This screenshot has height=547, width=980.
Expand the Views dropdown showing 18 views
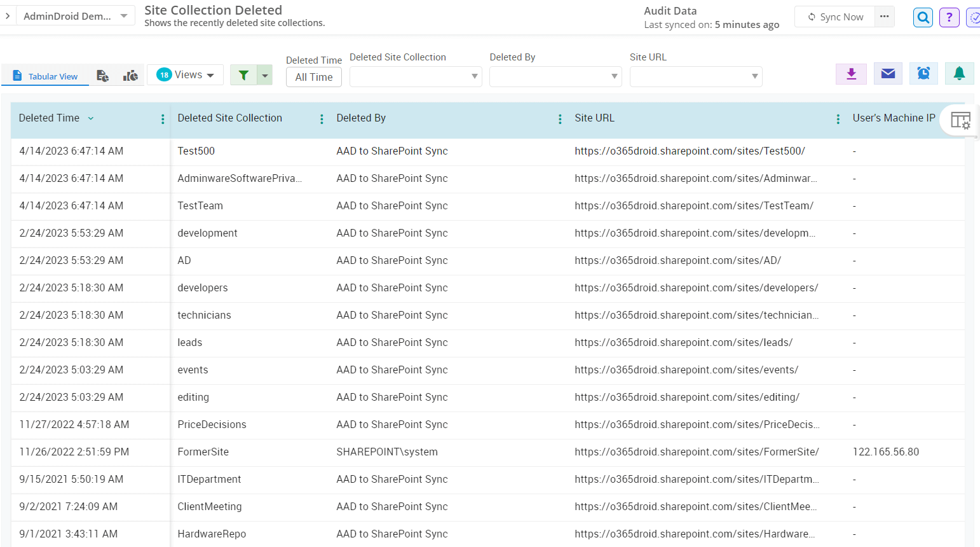click(x=185, y=74)
